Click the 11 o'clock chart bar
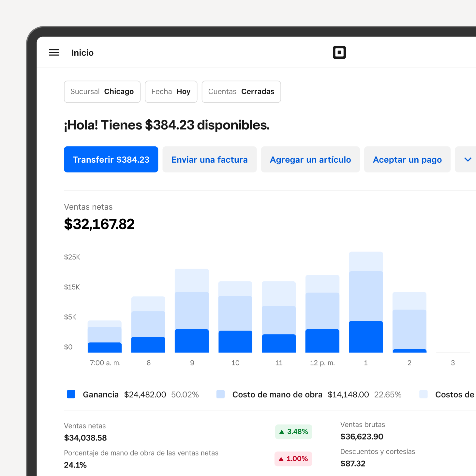 (x=279, y=317)
